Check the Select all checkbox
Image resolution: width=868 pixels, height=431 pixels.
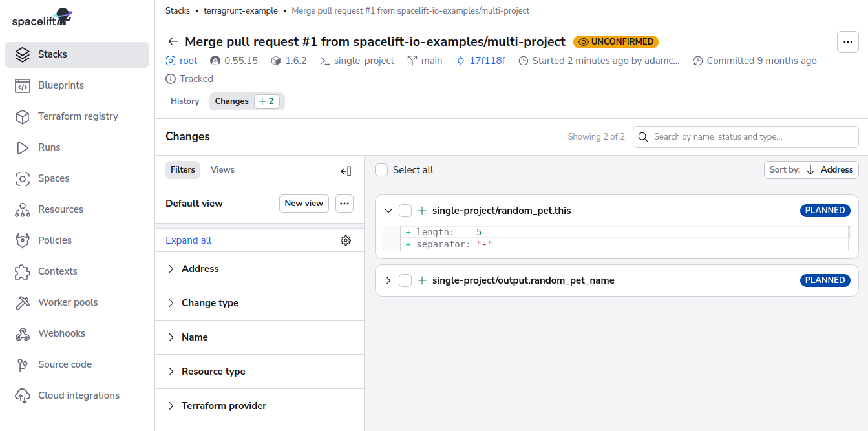[381, 169]
